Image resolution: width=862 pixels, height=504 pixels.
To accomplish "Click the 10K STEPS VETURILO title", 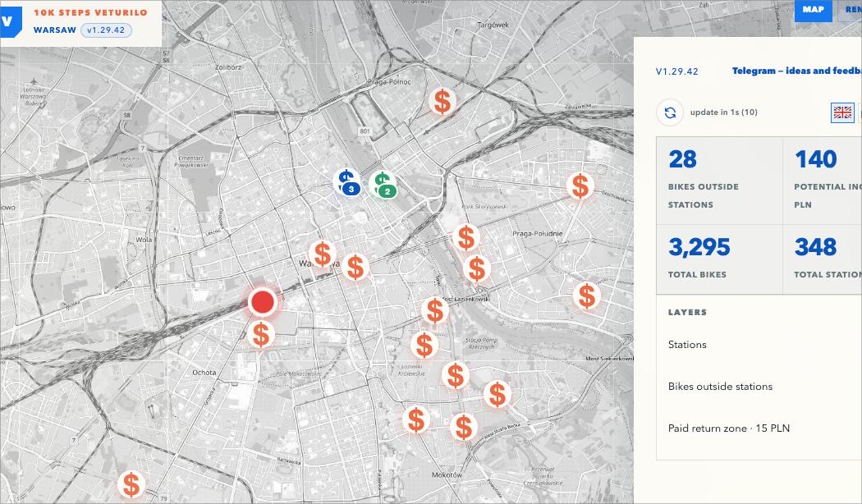I will pyautogui.click(x=90, y=12).
